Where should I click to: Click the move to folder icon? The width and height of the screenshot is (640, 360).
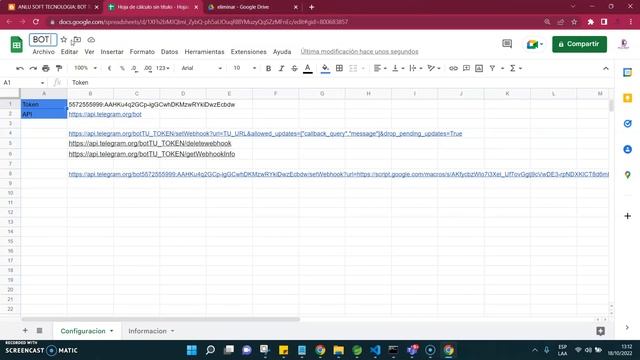[x=77, y=40]
